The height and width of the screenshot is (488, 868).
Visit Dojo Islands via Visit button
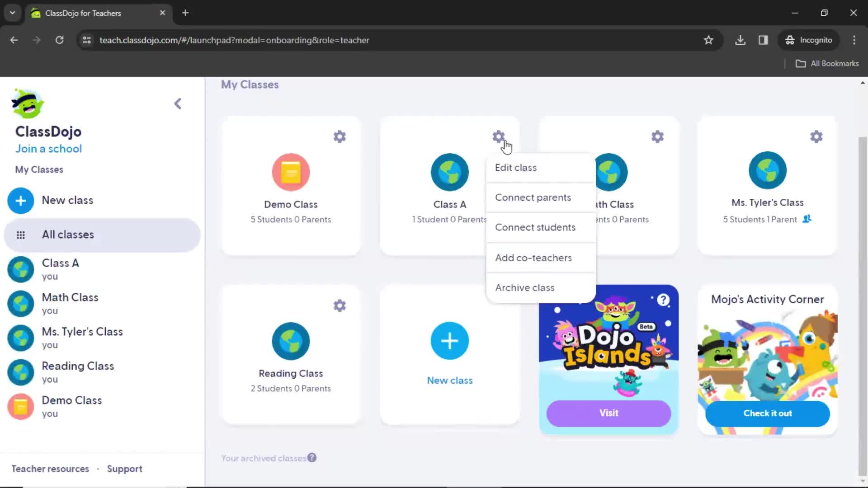coord(608,413)
